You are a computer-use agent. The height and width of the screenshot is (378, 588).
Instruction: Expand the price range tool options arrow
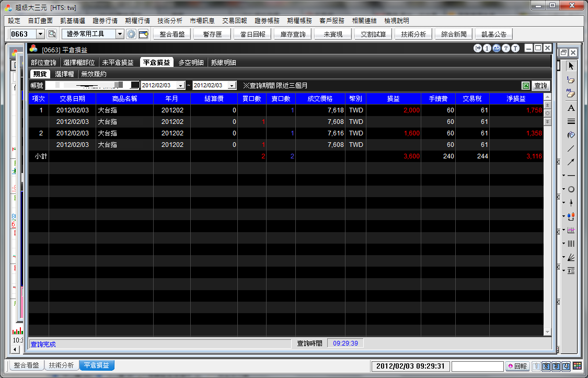(x=563, y=216)
